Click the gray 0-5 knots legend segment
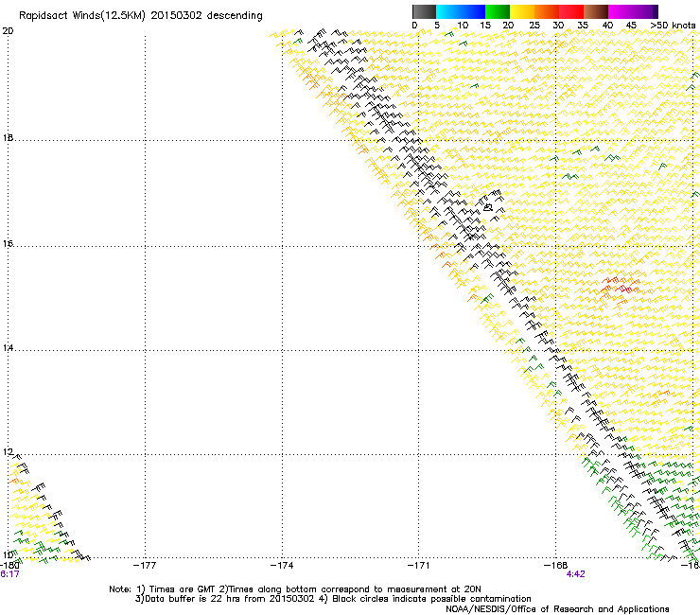 pyautogui.click(x=424, y=11)
